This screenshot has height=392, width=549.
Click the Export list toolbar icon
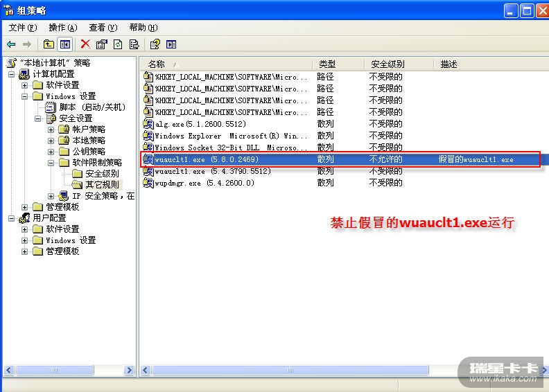click(134, 44)
